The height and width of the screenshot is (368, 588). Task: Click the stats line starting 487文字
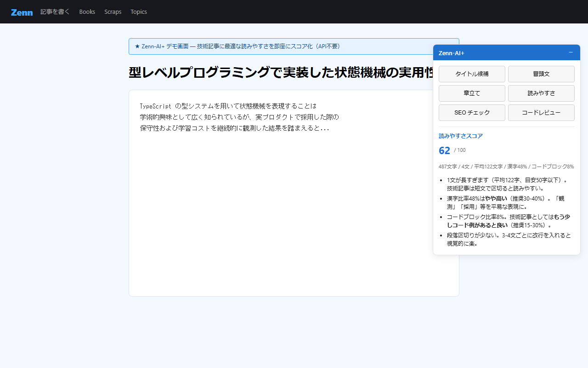506,167
